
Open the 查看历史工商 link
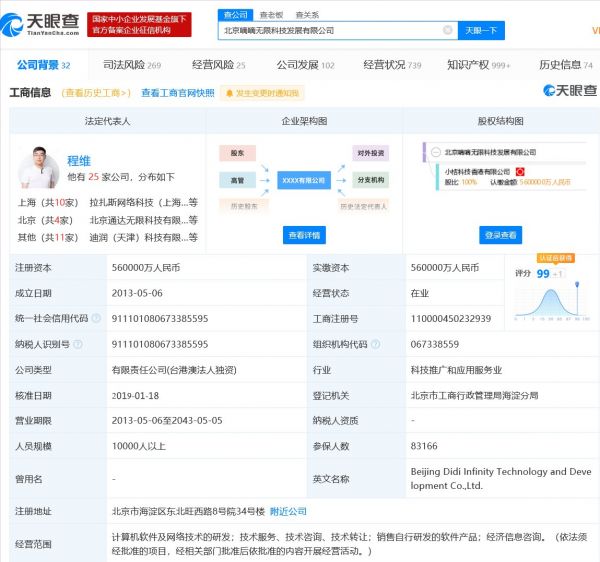[x=96, y=93]
